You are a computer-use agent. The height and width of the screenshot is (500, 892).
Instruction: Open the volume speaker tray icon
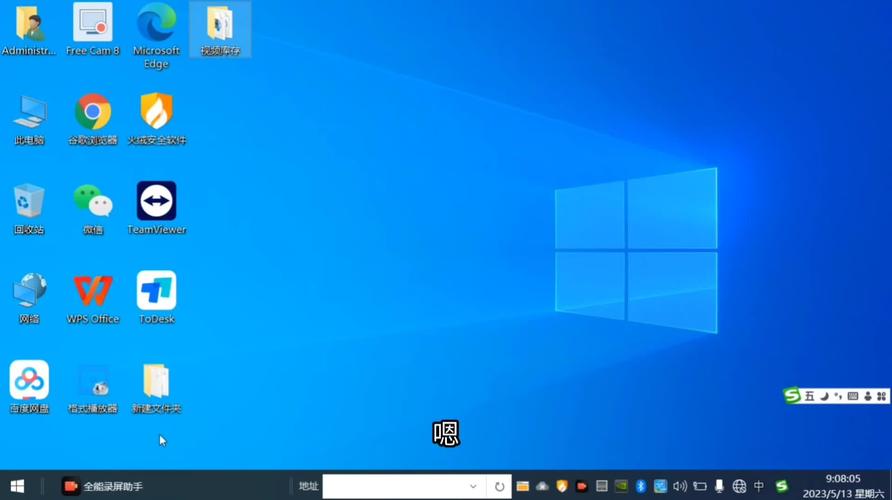coord(680,486)
